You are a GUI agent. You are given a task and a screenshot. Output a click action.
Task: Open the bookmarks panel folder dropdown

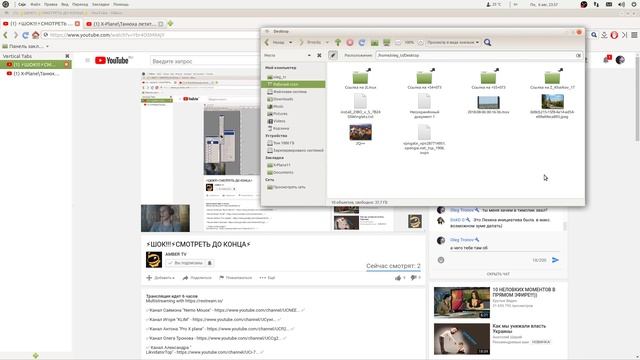[26, 46]
